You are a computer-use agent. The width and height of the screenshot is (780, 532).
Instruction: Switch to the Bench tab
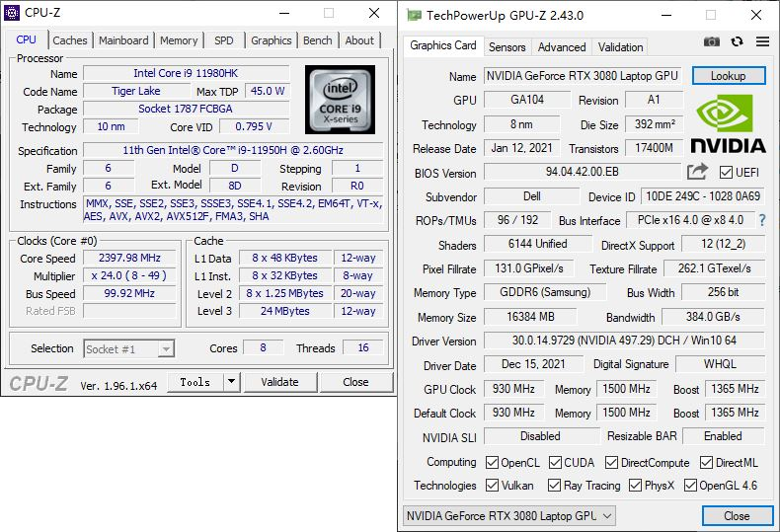click(317, 40)
